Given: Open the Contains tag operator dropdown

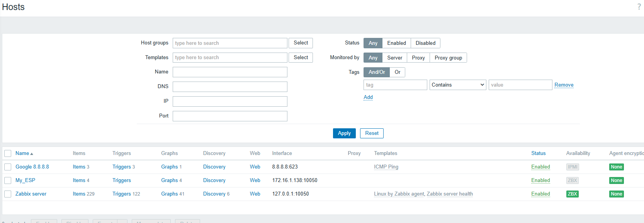Looking at the screenshot, I should [457, 85].
